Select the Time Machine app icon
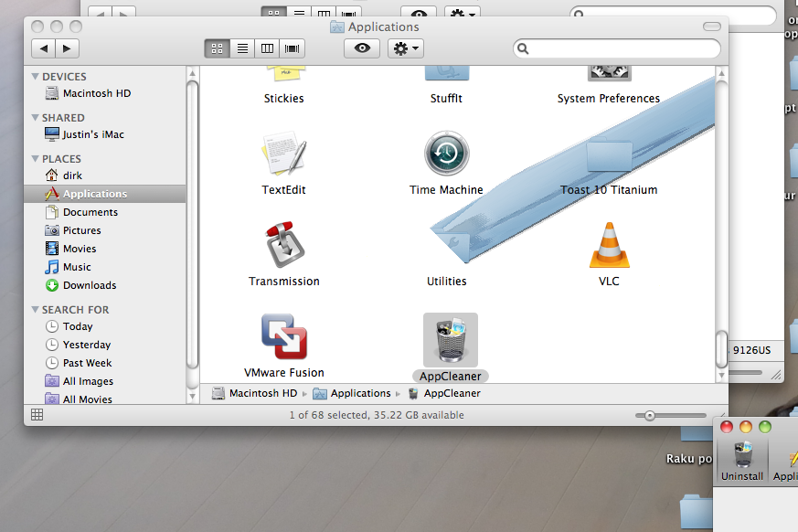Image resolution: width=798 pixels, height=532 pixels. click(x=446, y=154)
